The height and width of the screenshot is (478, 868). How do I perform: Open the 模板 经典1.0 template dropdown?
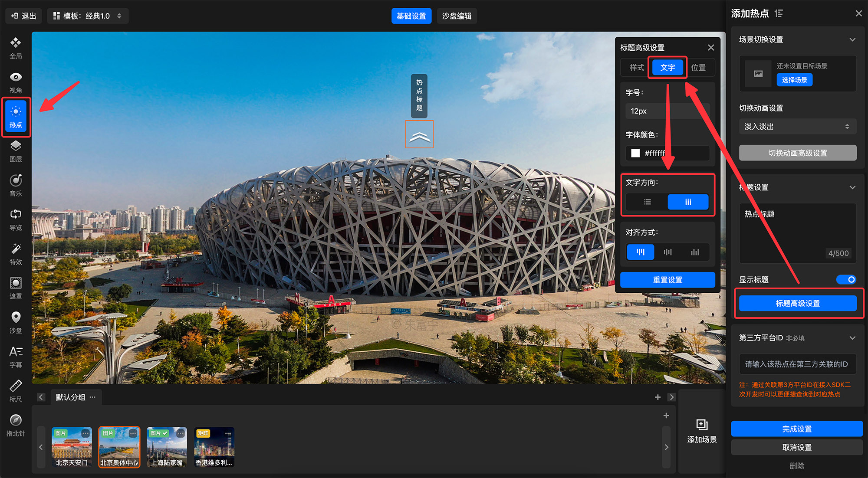(x=88, y=16)
